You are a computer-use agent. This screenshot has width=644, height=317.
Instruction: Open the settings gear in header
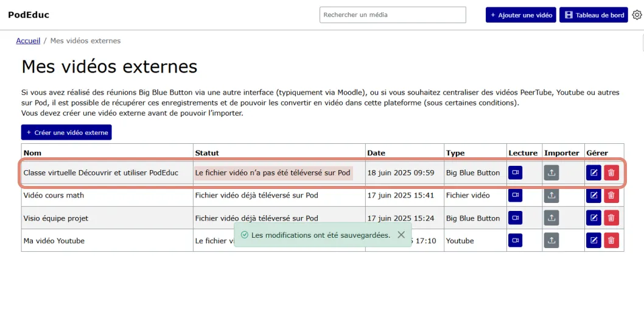coord(637,15)
